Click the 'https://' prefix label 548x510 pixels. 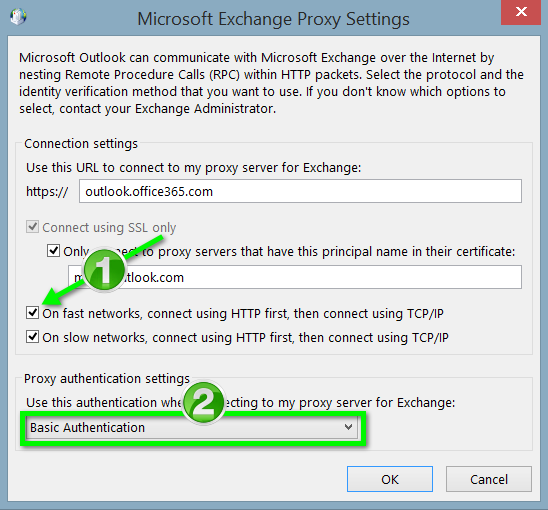coord(47,192)
